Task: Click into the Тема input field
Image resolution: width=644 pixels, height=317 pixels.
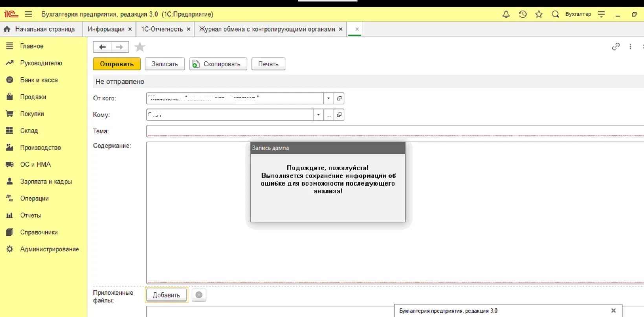Action: (x=395, y=131)
